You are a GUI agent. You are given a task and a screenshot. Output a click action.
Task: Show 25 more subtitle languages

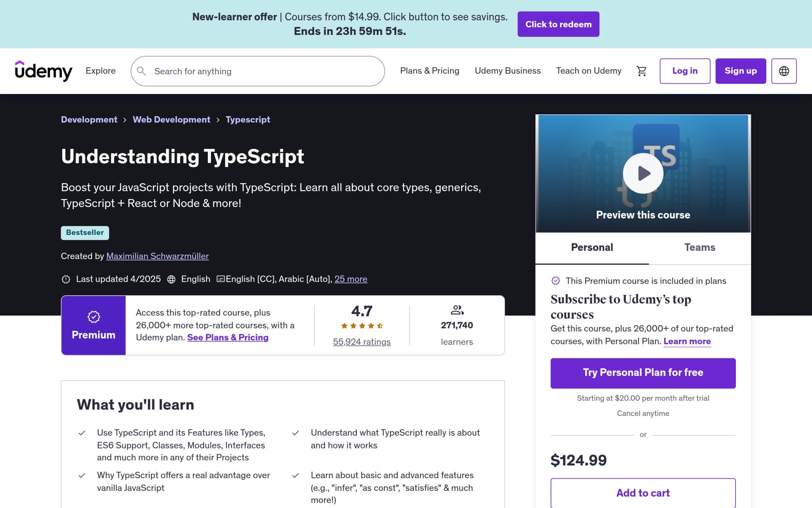pyautogui.click(x=351, y=279)
